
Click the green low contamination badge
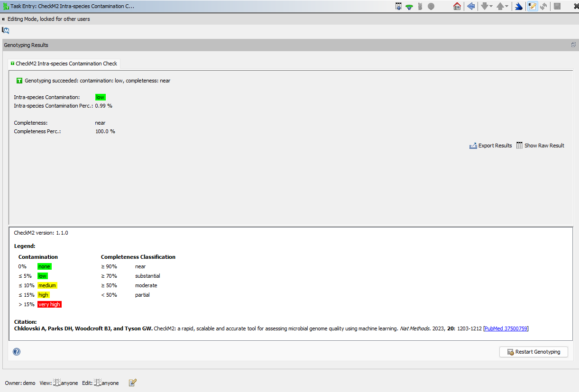(100, 97)
